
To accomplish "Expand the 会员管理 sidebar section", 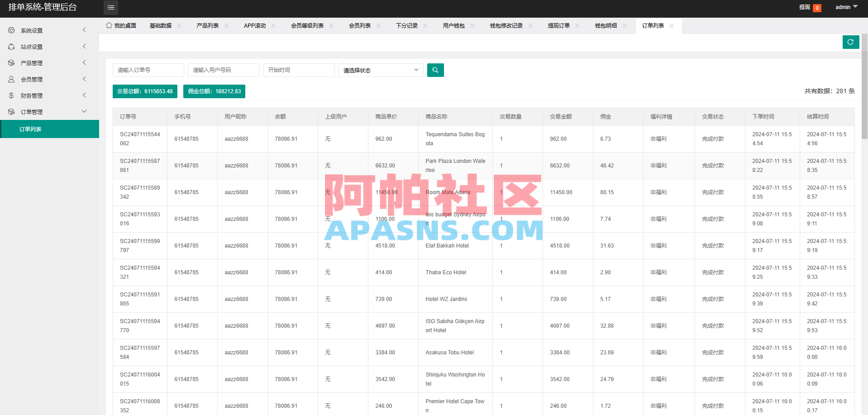I will [x=84, y=79].
